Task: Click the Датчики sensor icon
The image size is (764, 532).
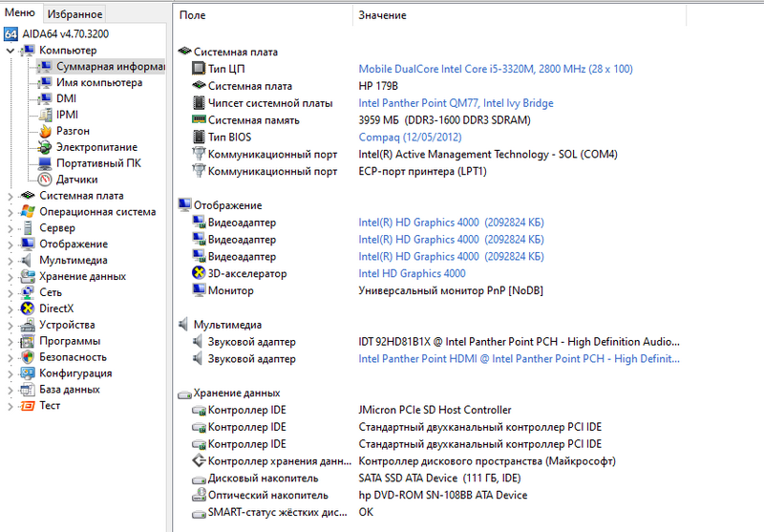Action: pyautogui.click(x=45, y=179)
